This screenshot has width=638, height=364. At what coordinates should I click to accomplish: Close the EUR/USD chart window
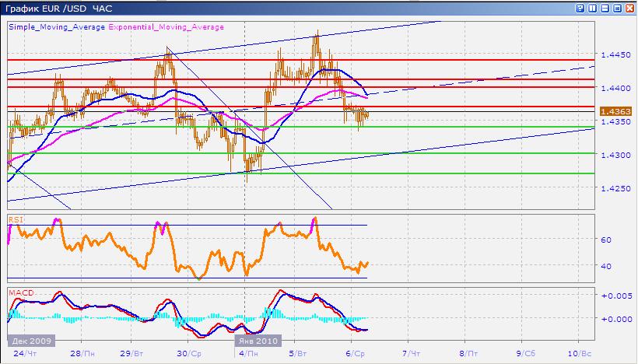click(629, 8)
